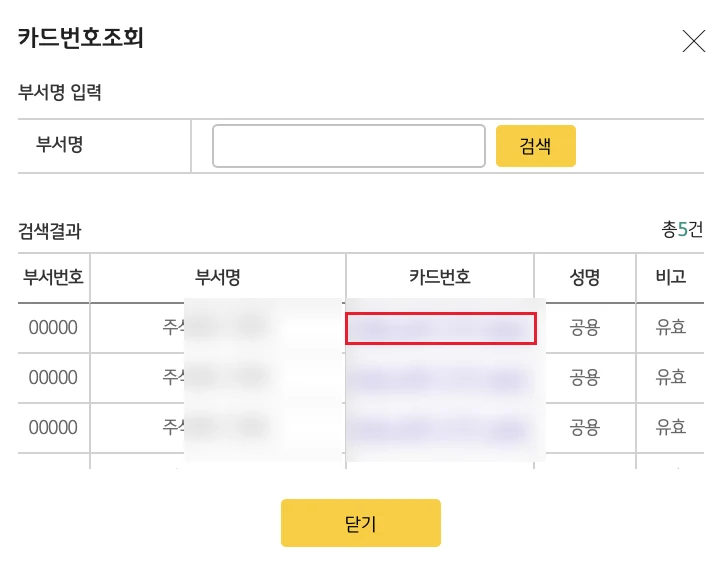Click the yellow 닫기 button
This screenshot has width=724, height=564.
click(361, 523)
